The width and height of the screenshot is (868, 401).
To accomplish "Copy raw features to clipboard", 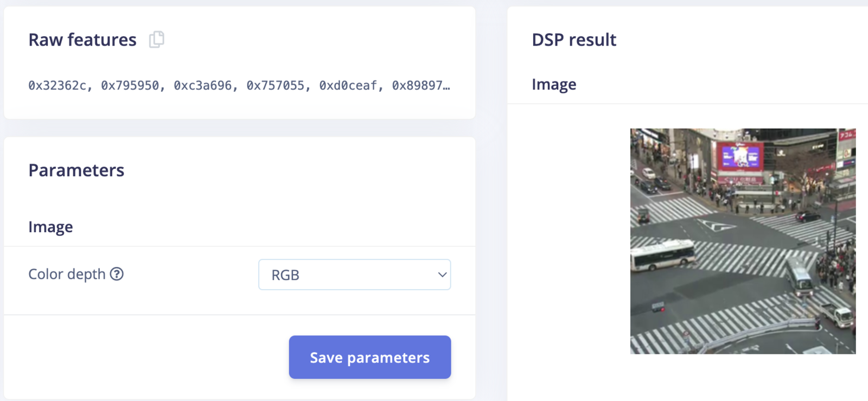I will click(157, 40).
